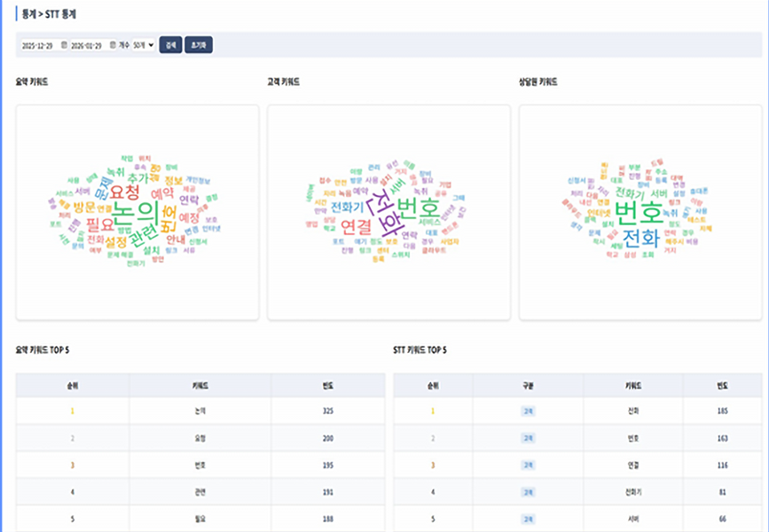Expand the 50개 count dropdown
Screen dimensions: 769x532
point(144,45)
